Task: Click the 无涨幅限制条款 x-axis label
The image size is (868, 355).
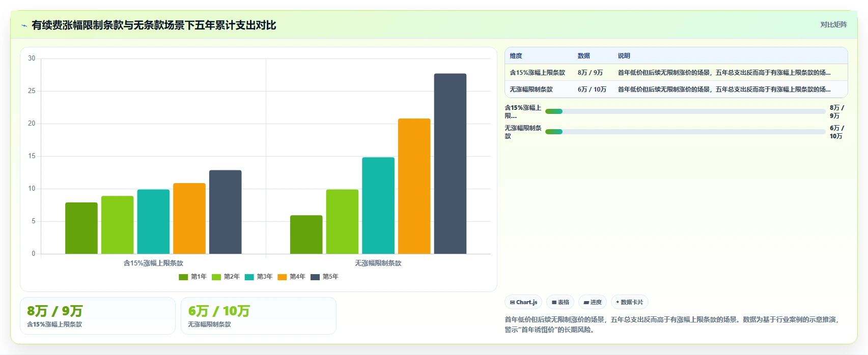Action: click(378, 263)
